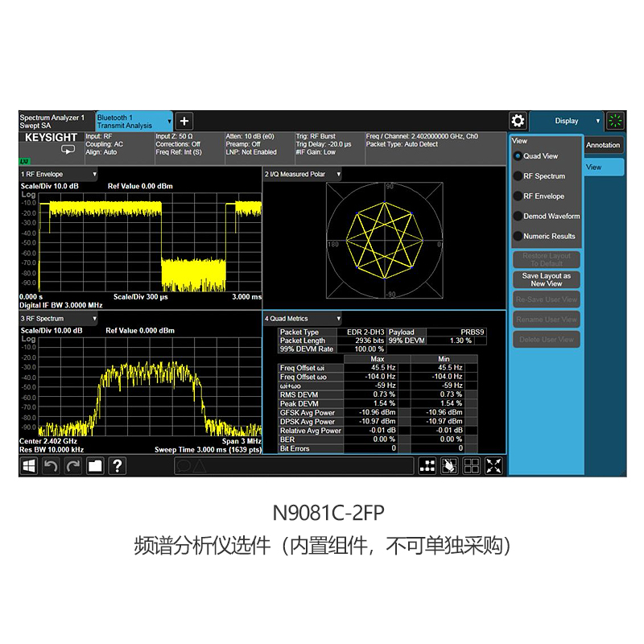
Task: Click the bottom message status field
Action: click(294, 466)
